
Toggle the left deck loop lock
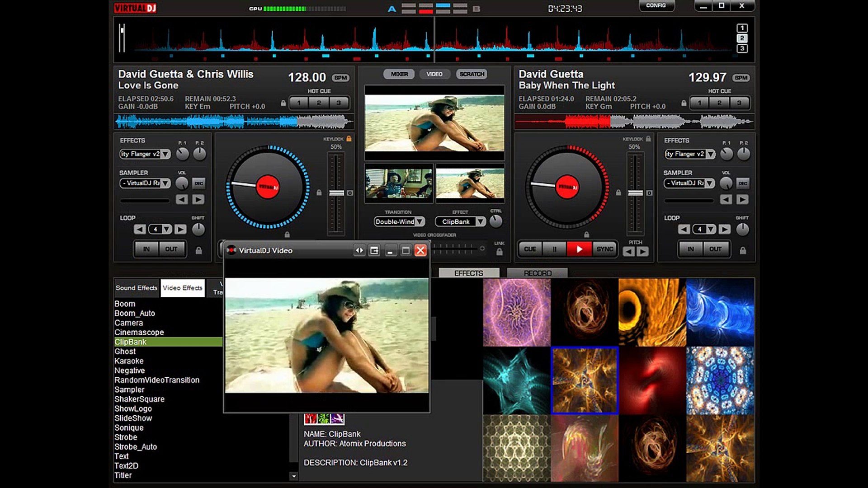[x=198, y=250]
